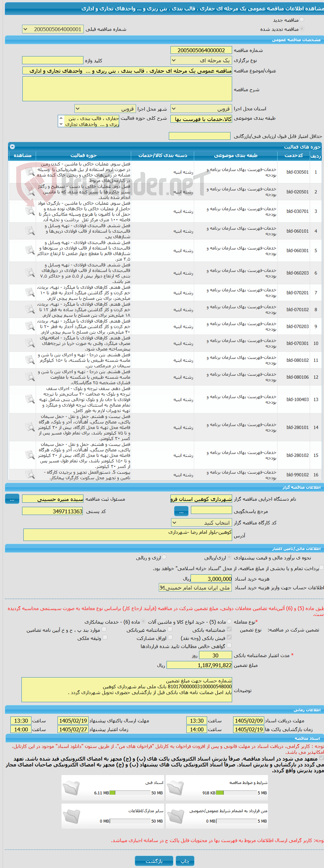Toggle the ضمانتنامه بانکی checkbox
The width and height of the screenshot is (324, 868).
click(x=229, y=629)
